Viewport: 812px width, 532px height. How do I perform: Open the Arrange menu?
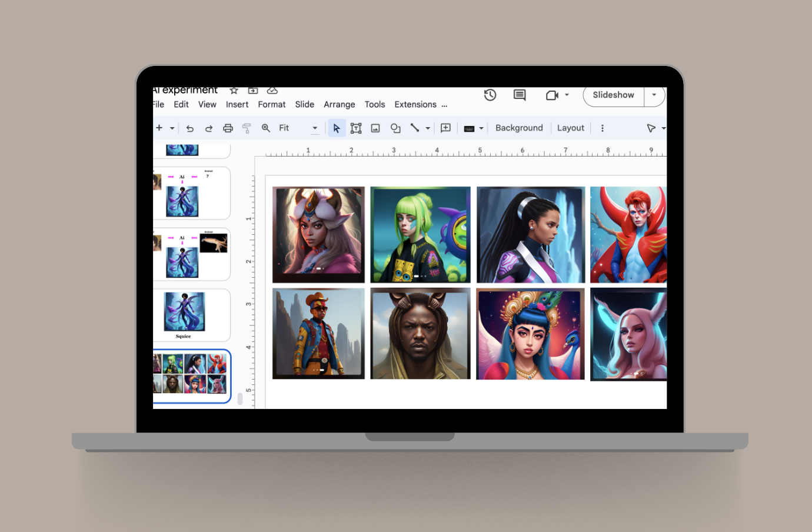(x=340, y=104)
